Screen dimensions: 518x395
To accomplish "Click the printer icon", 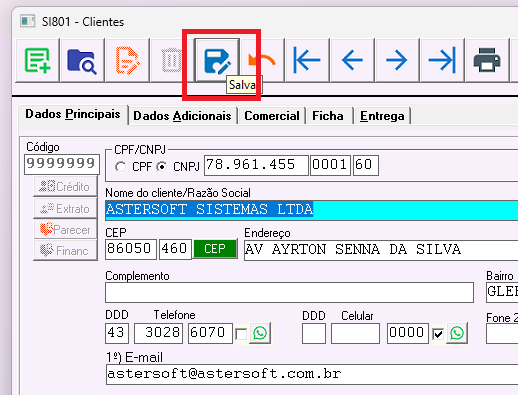I will pos(487,60).
